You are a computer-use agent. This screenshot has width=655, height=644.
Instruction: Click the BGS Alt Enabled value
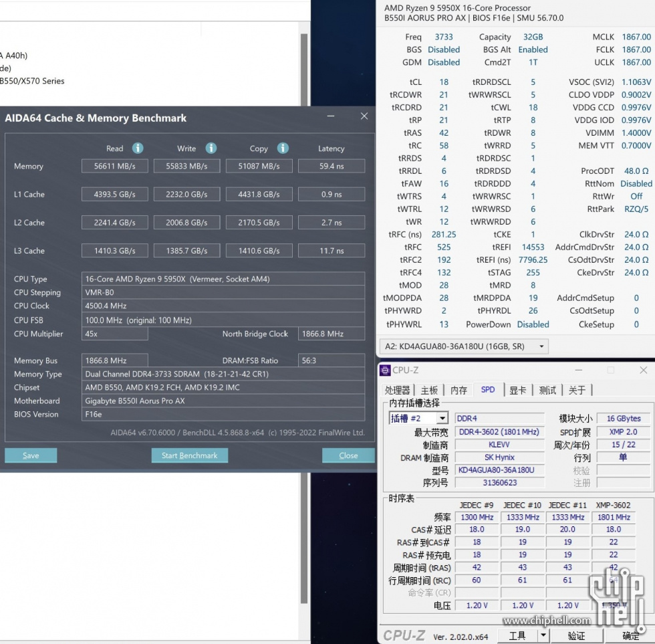[x=533, y=49]
